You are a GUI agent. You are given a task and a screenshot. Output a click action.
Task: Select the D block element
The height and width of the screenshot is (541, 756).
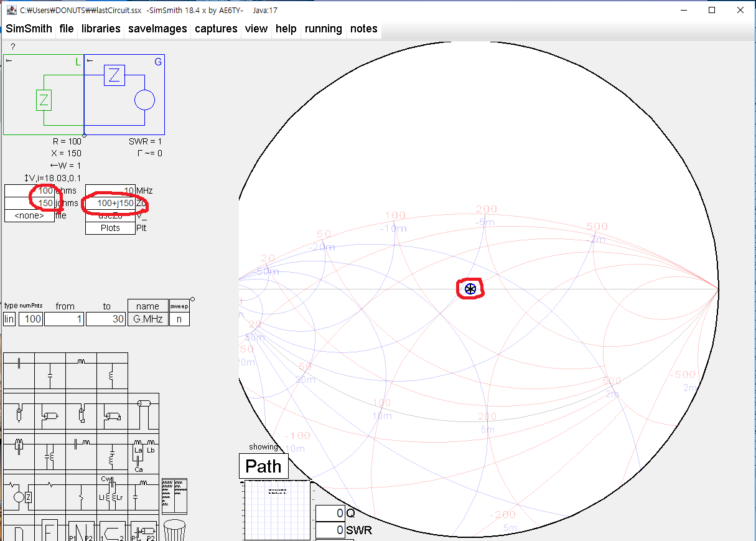(x=19, y=528)
